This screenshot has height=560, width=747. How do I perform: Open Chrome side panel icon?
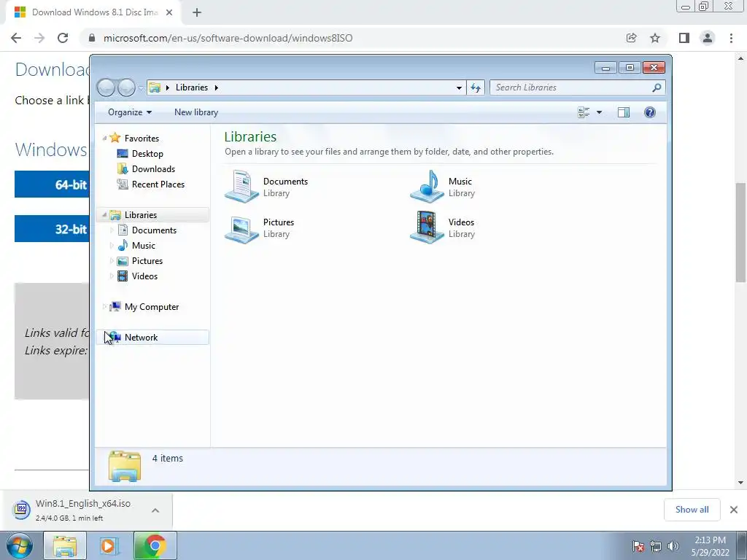click(x=684, y=38)
